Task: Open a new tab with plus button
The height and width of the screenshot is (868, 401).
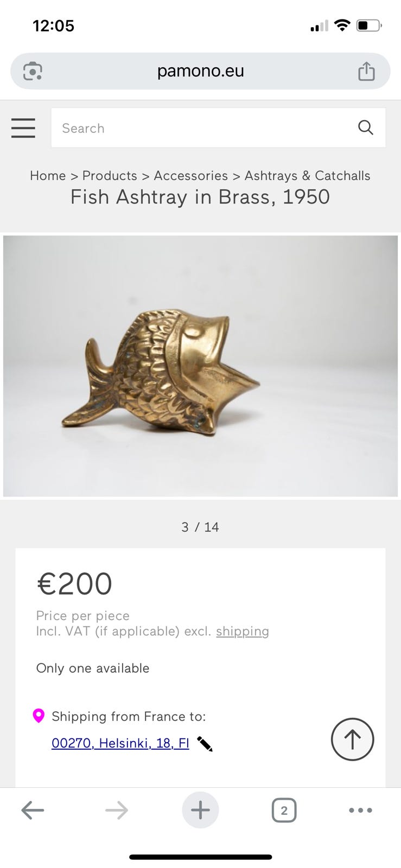Action: click(200, 810)
